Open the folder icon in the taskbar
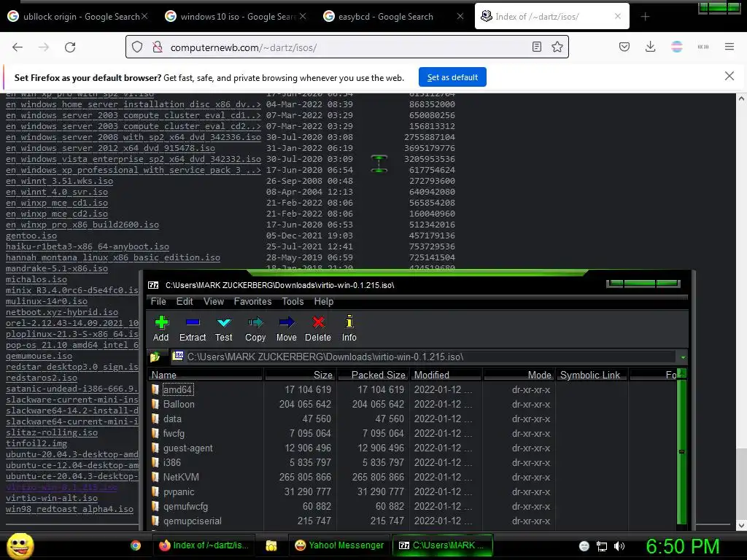Screen dimensions: 747x560 coord(271,545)
